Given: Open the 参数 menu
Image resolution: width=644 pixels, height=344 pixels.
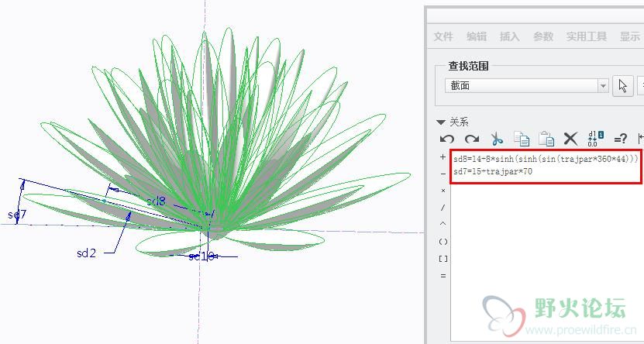Looking at the screenshot, I should (543, 36).
